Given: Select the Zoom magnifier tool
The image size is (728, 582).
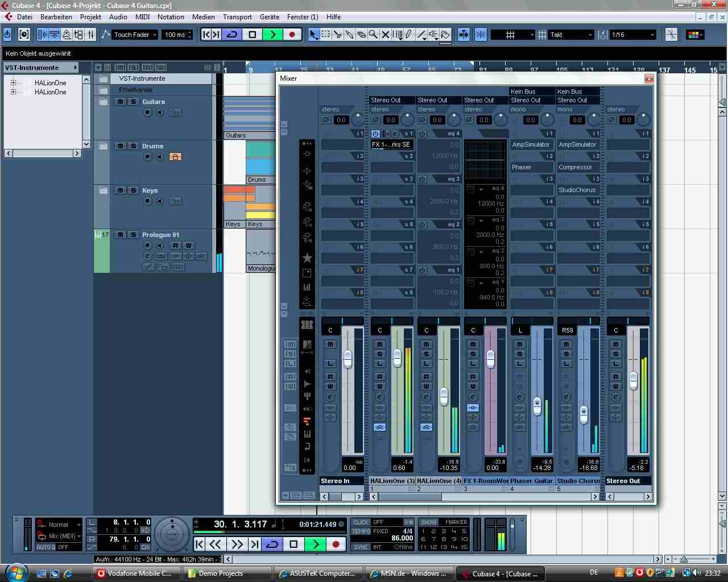Looking at the screenshot, I should click(373, 35).
